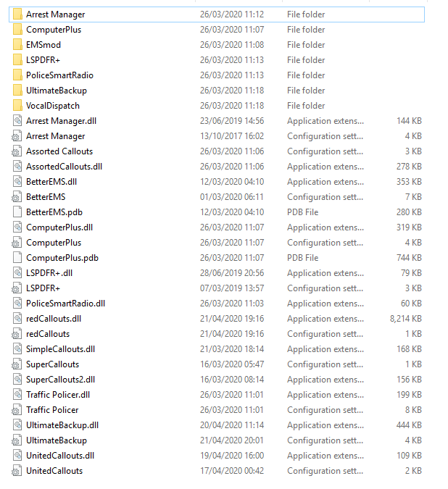This screenshot has width=448, height=489.
Task: Click the date '17/04/2020 00:42'
Action: pyautogui.click(x=232, y=471)
